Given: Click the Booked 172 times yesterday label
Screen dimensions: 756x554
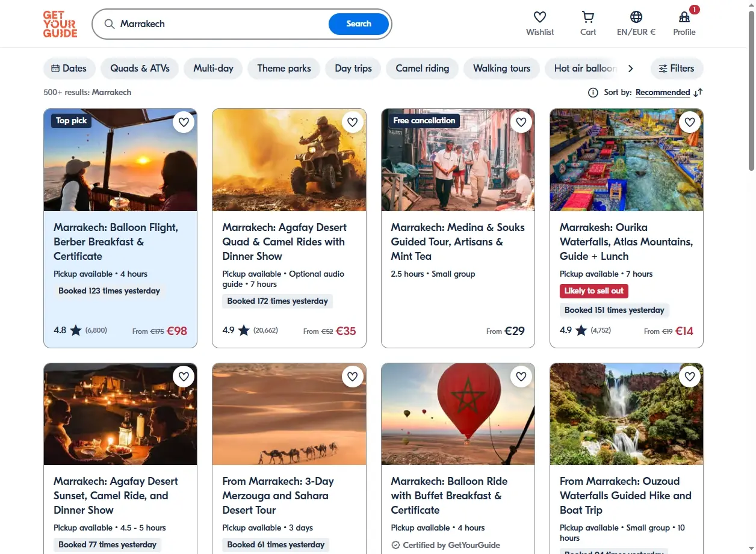Looking at the screenshot, I should point(277,301).
